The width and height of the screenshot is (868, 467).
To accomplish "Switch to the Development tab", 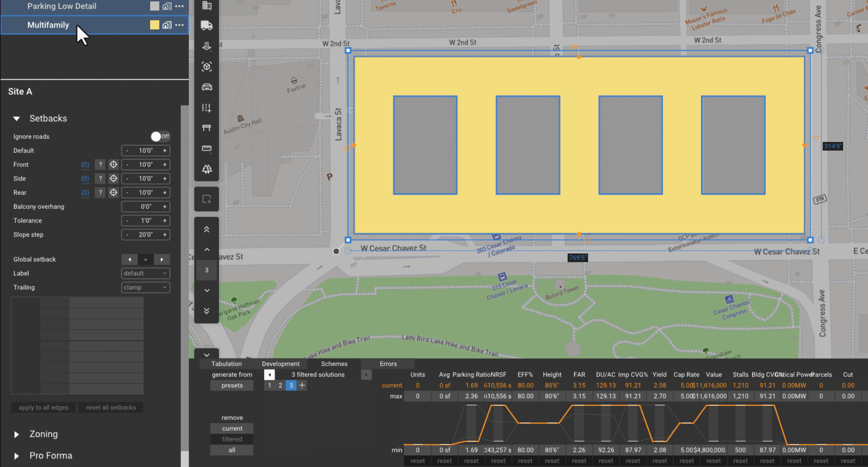I will click(x=280, y=364).
